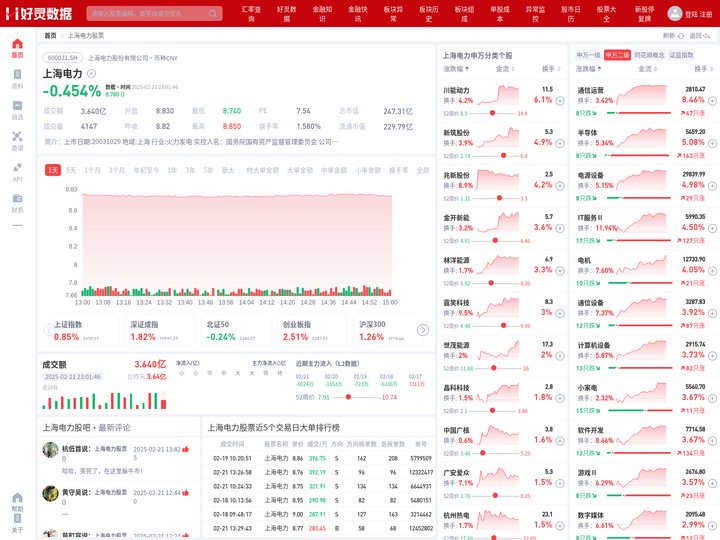720x540 pixels.
Task: Open the 自选 watchlist sidebar icon
Action: pos(17,106)
